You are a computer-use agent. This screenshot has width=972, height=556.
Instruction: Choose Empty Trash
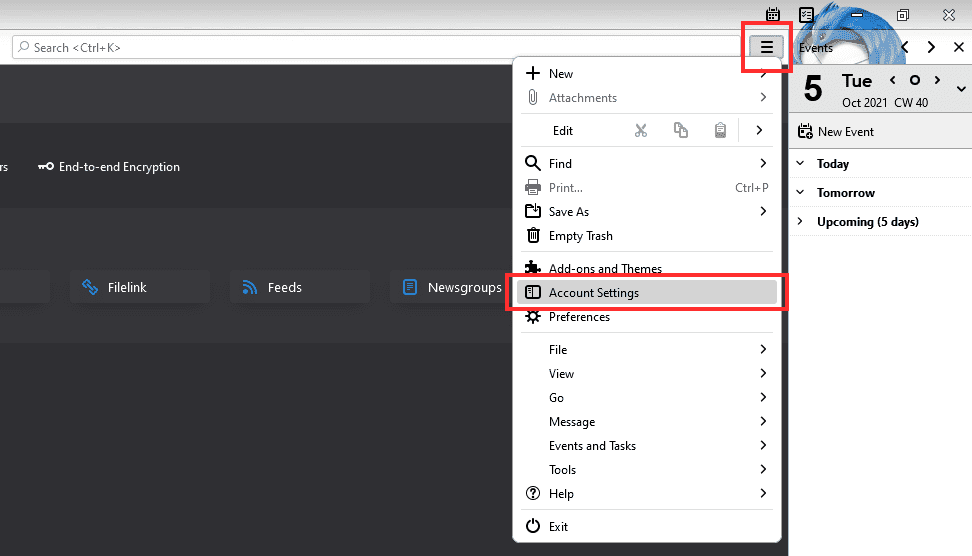tap(647, 236)
